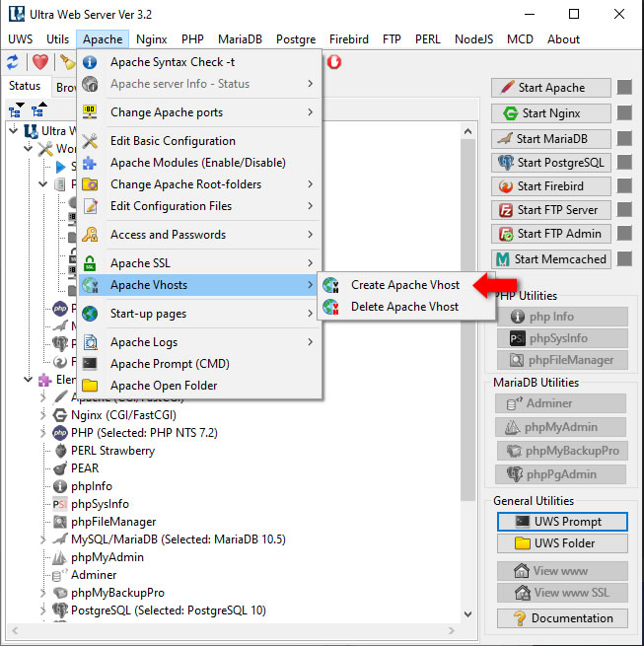Image resolution: width=644 pixels, height=646 pixels.
Task: Expand the Nginx (CGI/FastCGI) tree node
Action: tap(42, 415)
